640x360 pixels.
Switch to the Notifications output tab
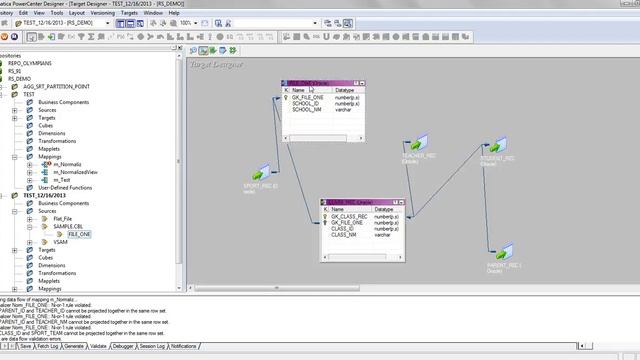(x=183, y=346)
